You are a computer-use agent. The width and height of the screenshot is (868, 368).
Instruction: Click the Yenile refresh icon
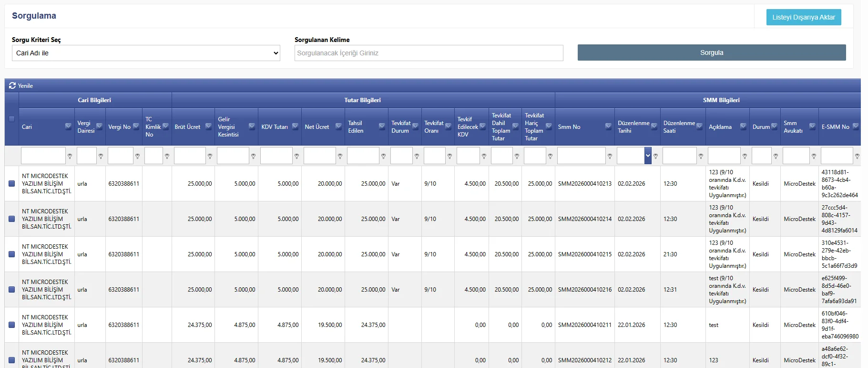pos(12,85)
